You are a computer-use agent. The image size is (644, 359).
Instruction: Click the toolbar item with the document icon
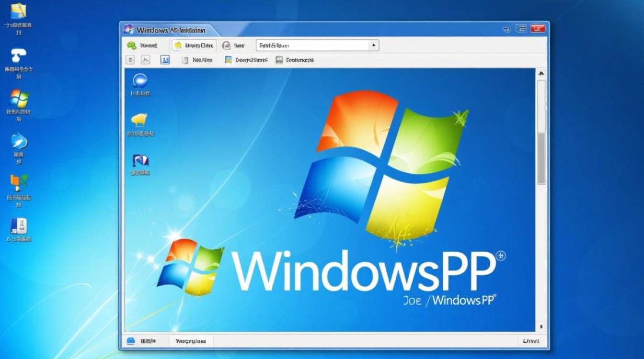click(x=197, y=60)
